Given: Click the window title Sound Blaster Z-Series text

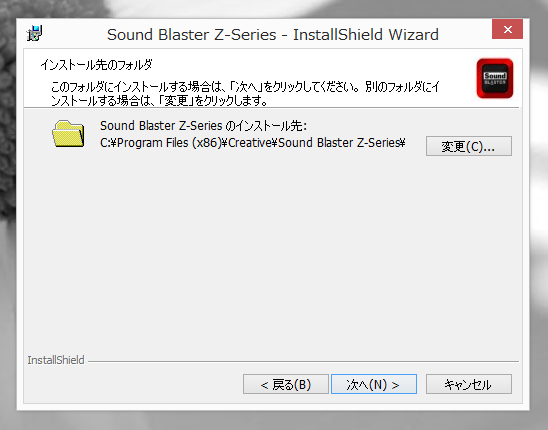Looking at the screenshot, I should (x=192, y=35).
